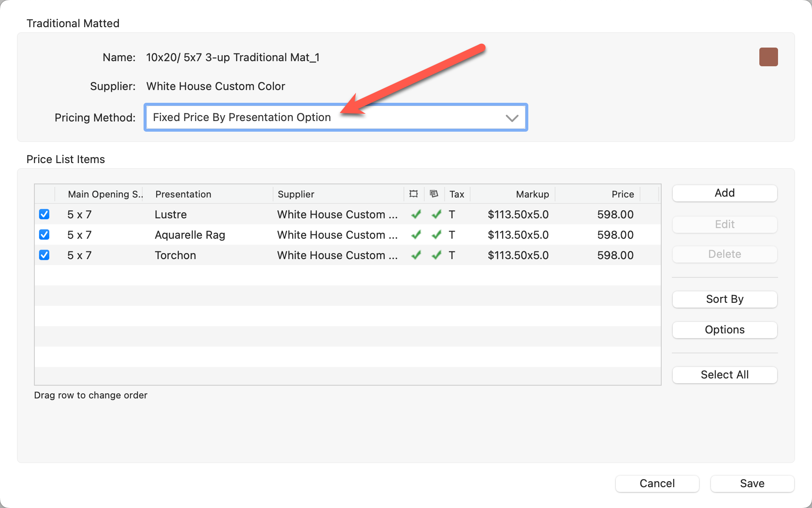
Task: Click the frame icon column header
Action: [414, 194]
